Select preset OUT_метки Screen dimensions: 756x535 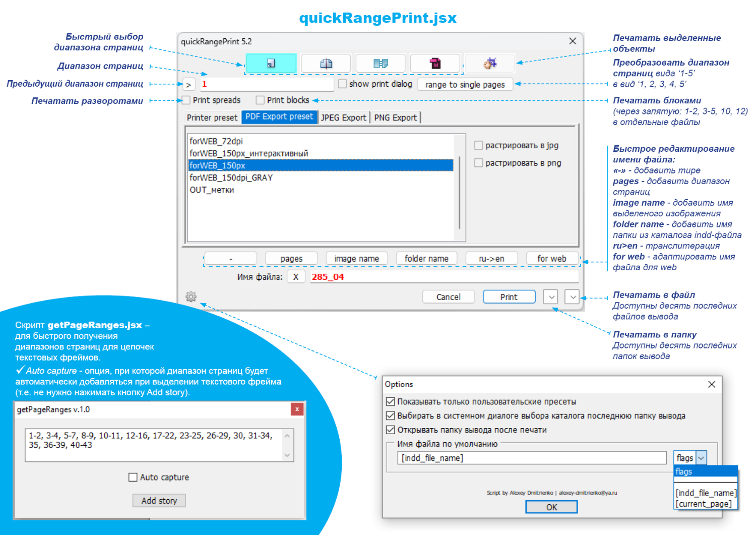[x=321, y=190]
